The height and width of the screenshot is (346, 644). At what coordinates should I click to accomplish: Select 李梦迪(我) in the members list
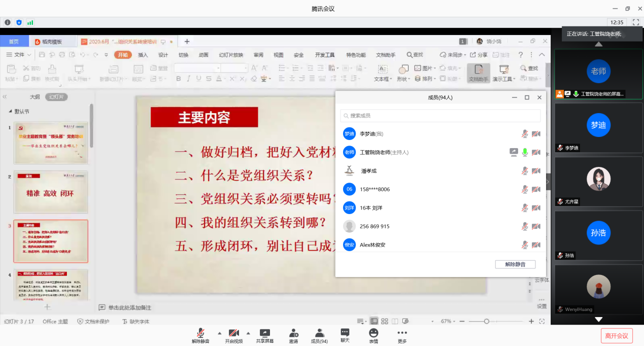(371, 134)
